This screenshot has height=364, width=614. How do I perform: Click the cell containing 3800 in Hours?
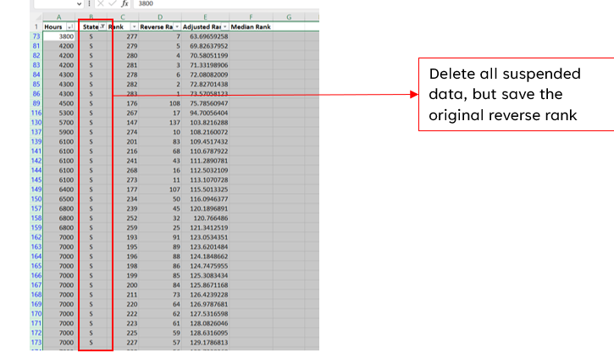pyautogui.click(x=58, y=36)
